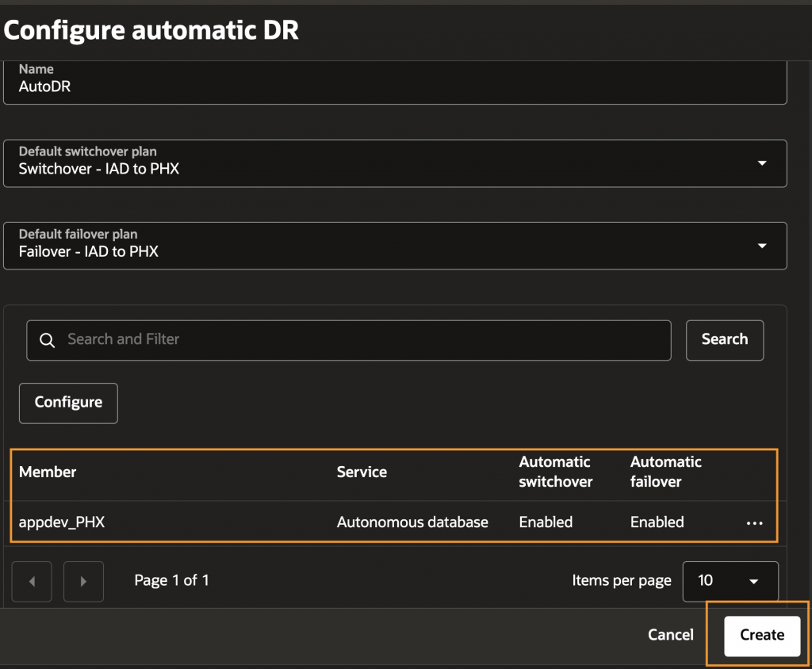Click Enabled status under Automatic failover
Screen dimensions: 812x669
pos(657,522)
